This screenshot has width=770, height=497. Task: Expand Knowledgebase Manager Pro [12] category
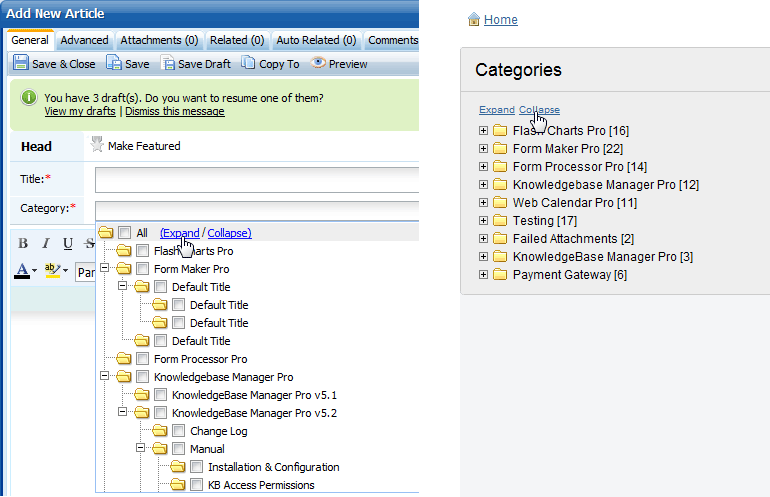483,185
